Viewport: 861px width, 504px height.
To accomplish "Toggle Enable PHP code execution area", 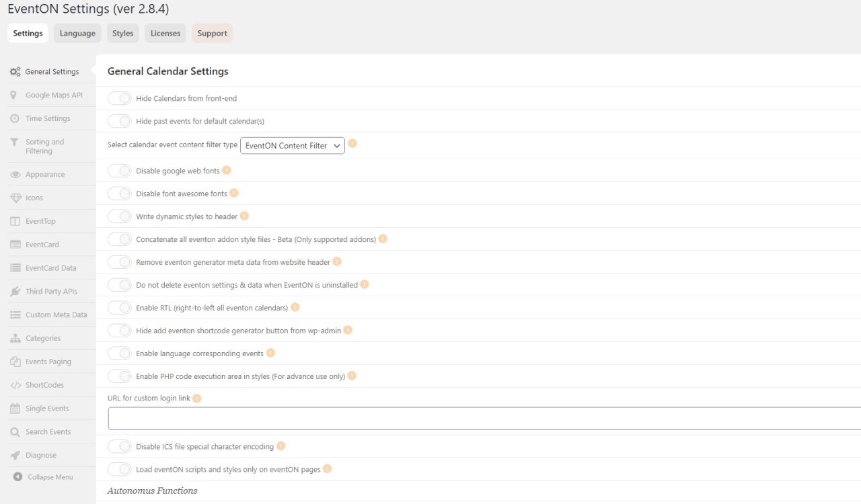I will [119, 376].
